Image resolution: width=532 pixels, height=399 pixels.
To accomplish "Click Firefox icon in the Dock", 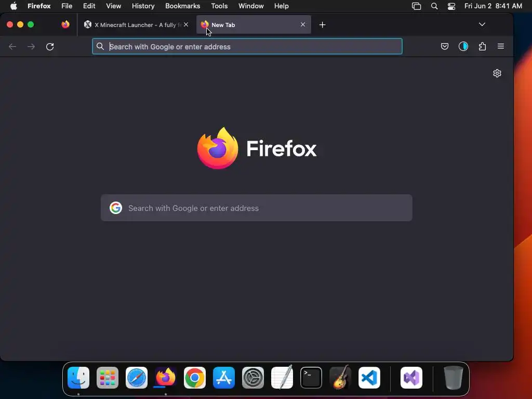I will coord(166,378).
